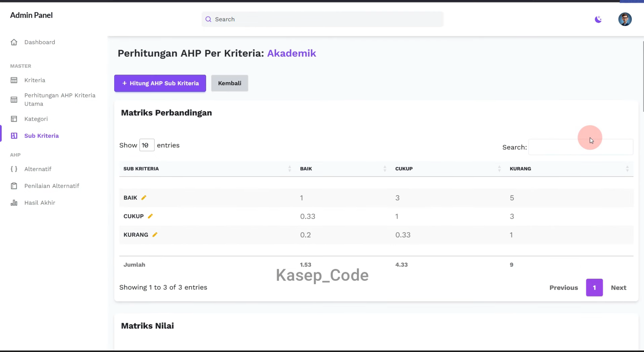644x352 pixels.
Task: Click the Alternatif curly braces icon
Action: point(14,169)
